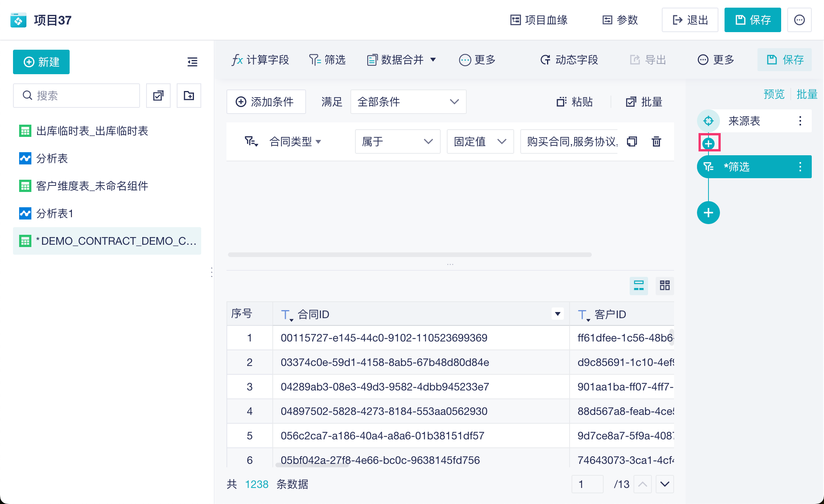The width and height of the screenshot is (824, 504).
Task: Toggle the 批量 batch selection in filter bar
Action: (644, 102)
